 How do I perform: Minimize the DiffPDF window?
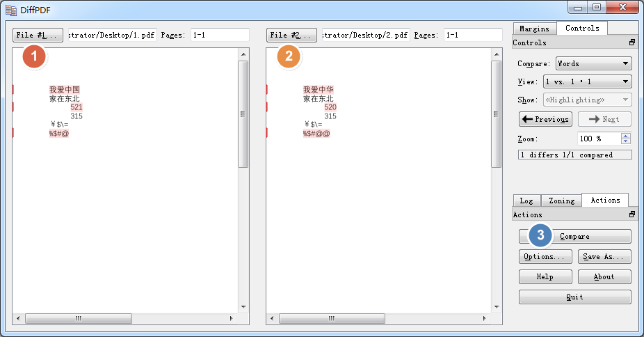[x=578, y=8]
